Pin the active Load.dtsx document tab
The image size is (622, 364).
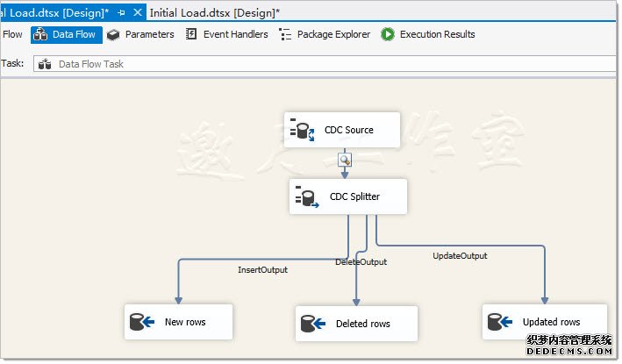[x=121, y=13]
